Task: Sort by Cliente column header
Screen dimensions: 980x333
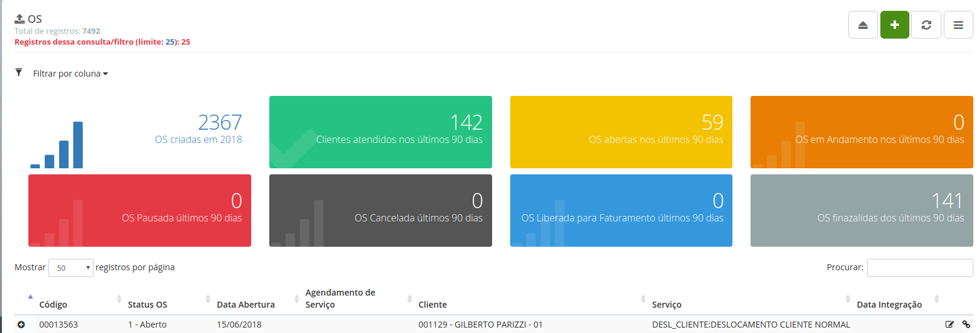Action: [x=432, y=305]
